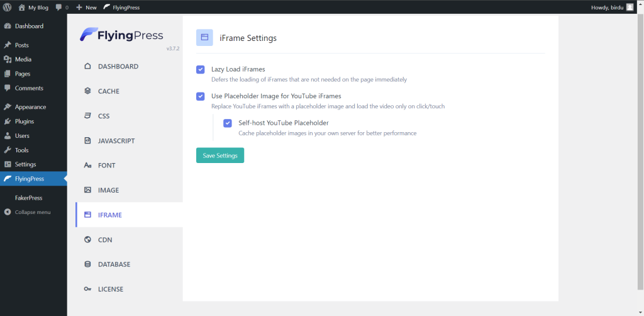
Task: Click the Self-host YouTube Placeholder label
Action: (284, 123)
